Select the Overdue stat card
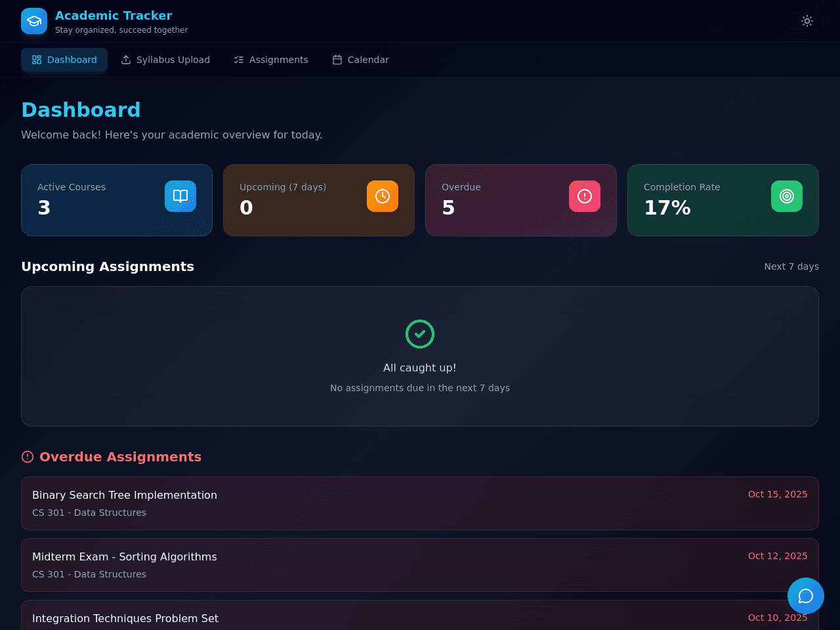The width and height of the screenshot is (840, 630). tap(521, 200)
